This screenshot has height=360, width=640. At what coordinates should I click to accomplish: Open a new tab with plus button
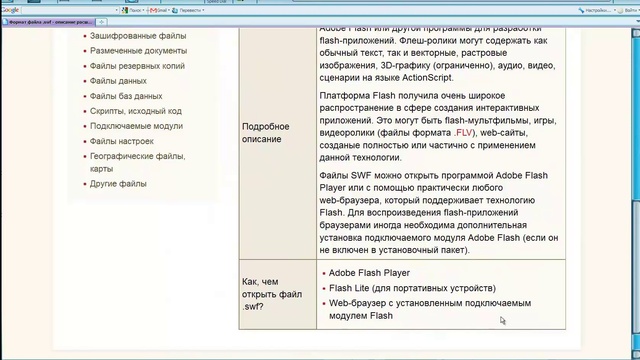pyautogui.click(x=101, y=22)
